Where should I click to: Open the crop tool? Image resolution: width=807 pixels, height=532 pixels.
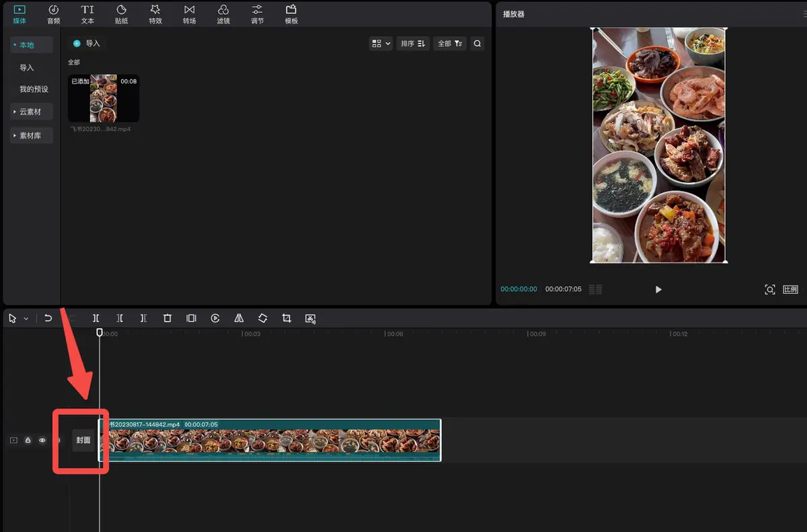pos(286,318)
